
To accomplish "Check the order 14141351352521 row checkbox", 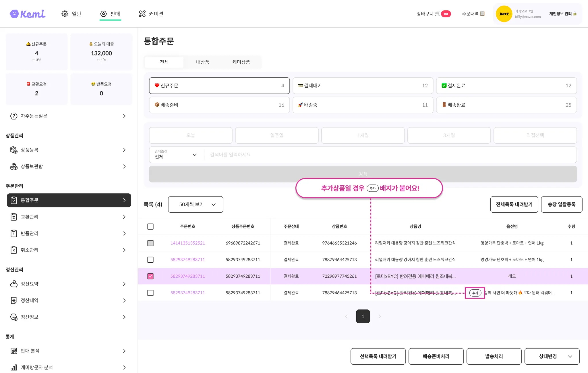I will tap(150, 243).
